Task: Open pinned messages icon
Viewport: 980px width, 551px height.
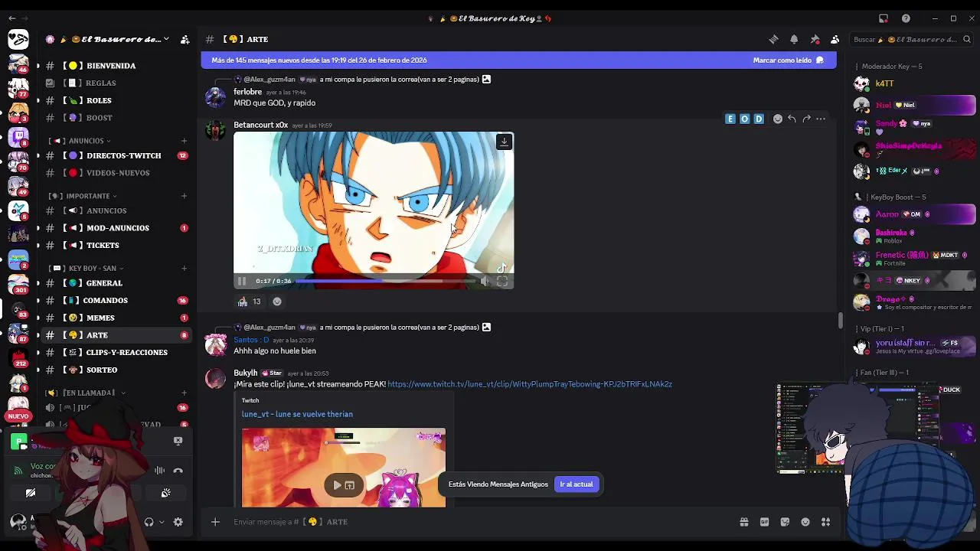Action: pos(815,39)
